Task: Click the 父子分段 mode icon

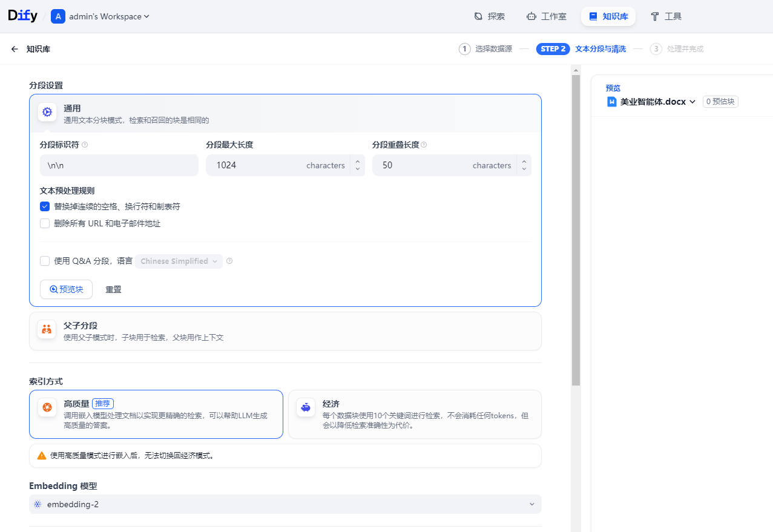Action: (47, 330)
